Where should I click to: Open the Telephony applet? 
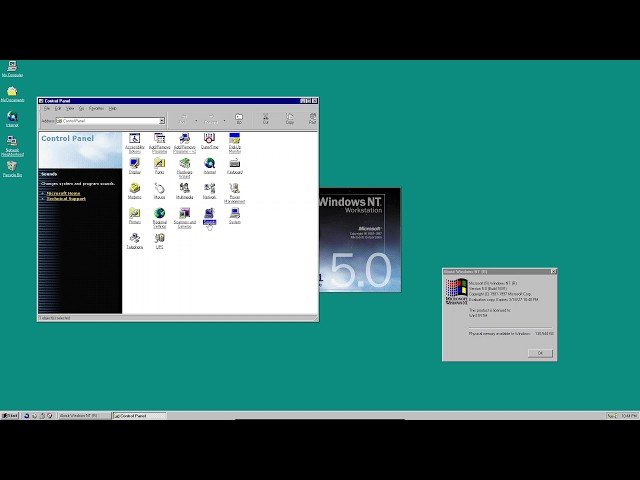point(135,240)
